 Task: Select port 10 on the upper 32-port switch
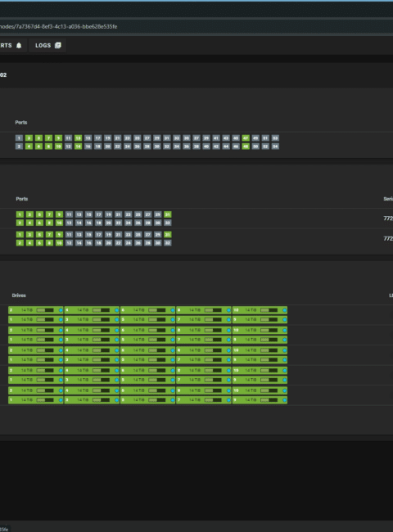(59, 223)
